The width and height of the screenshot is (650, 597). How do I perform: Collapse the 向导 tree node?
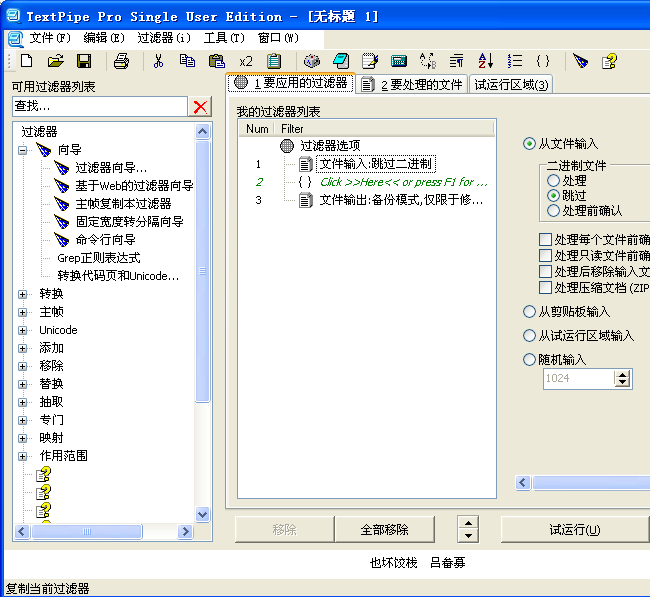23,150
